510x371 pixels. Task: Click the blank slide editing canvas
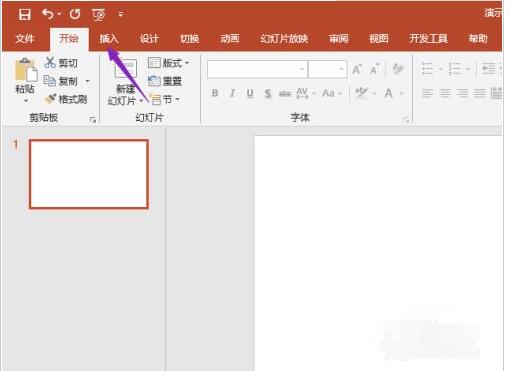(378, 253)
